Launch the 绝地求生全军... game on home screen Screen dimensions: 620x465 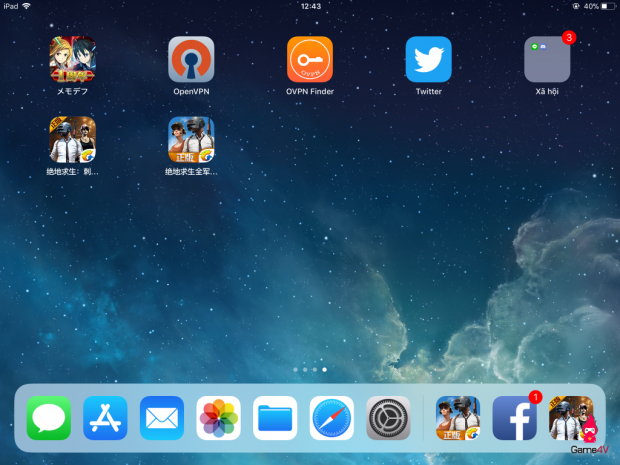coord(191,140)
